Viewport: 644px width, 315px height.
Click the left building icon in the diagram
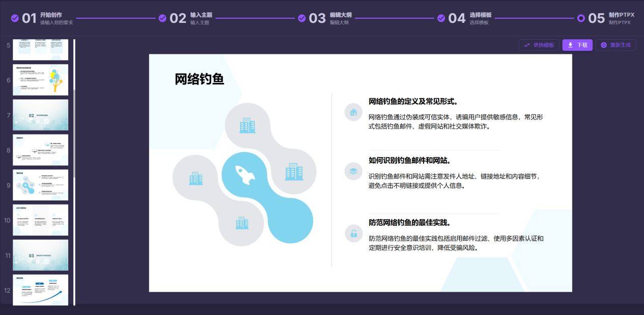coord(196,178)
